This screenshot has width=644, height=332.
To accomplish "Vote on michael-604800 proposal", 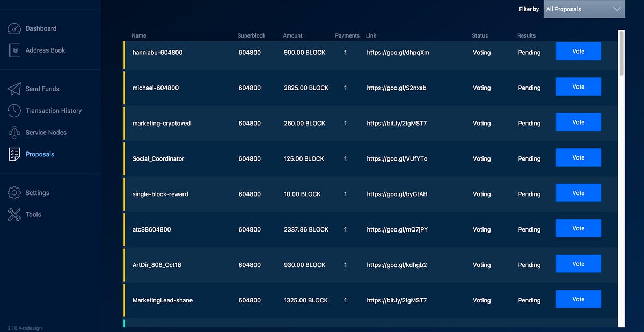I will click(578, 87).
